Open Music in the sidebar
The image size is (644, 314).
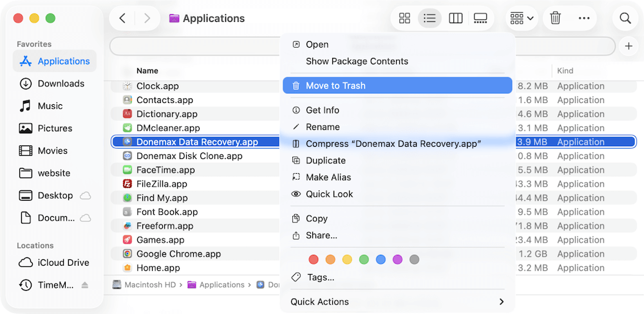coord(55,106)
